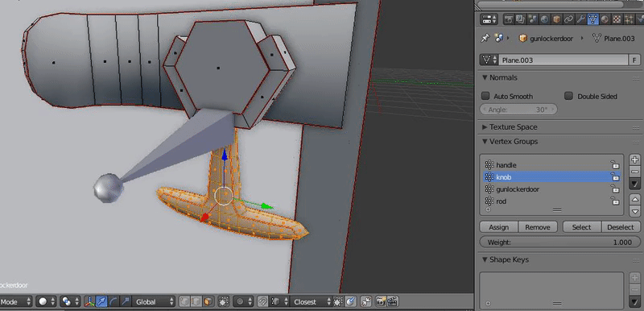Open the Global orientation dropdown
644x311 pixels.
153,302
